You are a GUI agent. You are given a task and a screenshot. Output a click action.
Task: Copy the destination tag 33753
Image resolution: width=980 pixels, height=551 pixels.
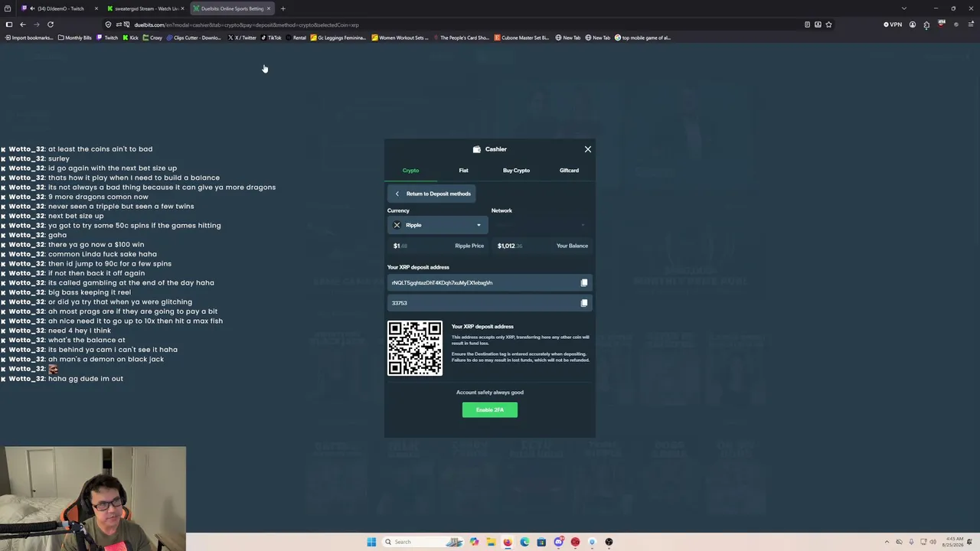coord(584,303)
